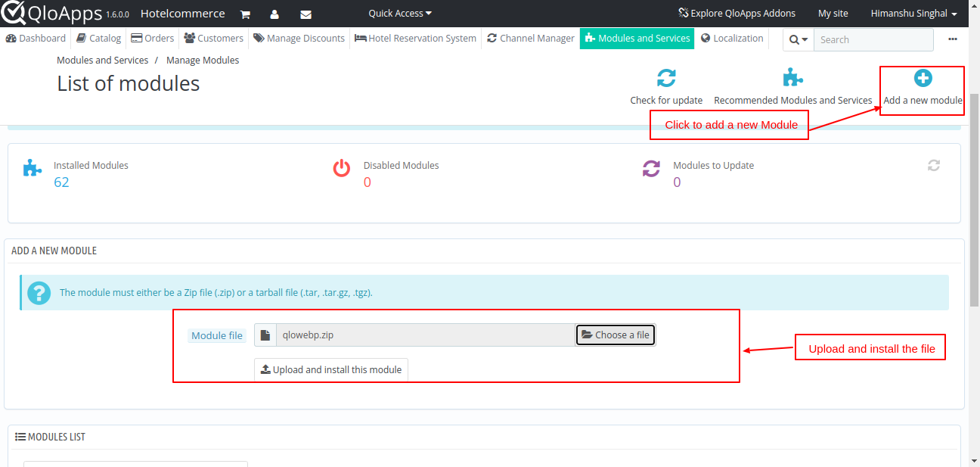The width and height of the screenshot is (980, 467).
Task: Click the Disabled Modules power icon
Action: [342, 168]
